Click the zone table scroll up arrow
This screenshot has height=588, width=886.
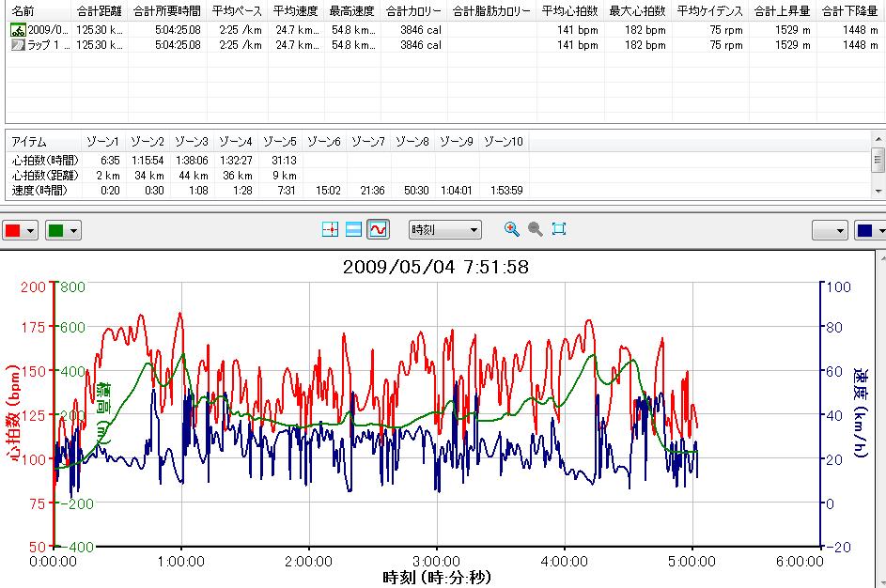click(x=878, y=140)
